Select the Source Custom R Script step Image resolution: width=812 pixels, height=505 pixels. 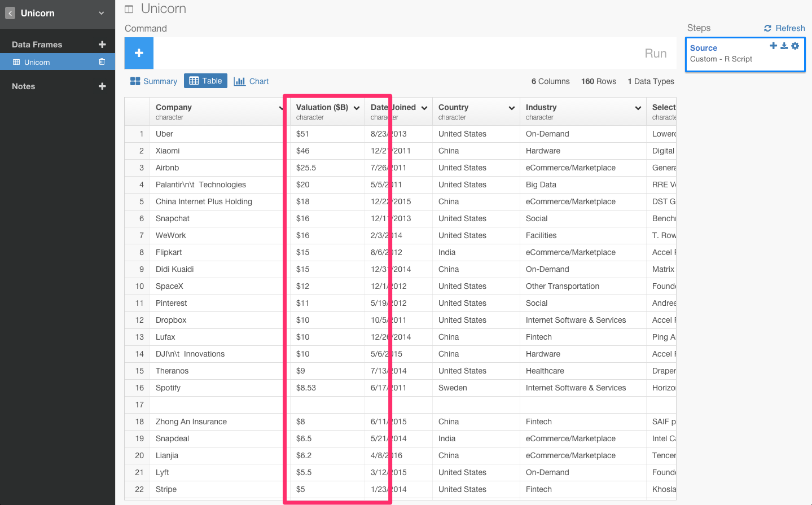[x=745, y=54]
